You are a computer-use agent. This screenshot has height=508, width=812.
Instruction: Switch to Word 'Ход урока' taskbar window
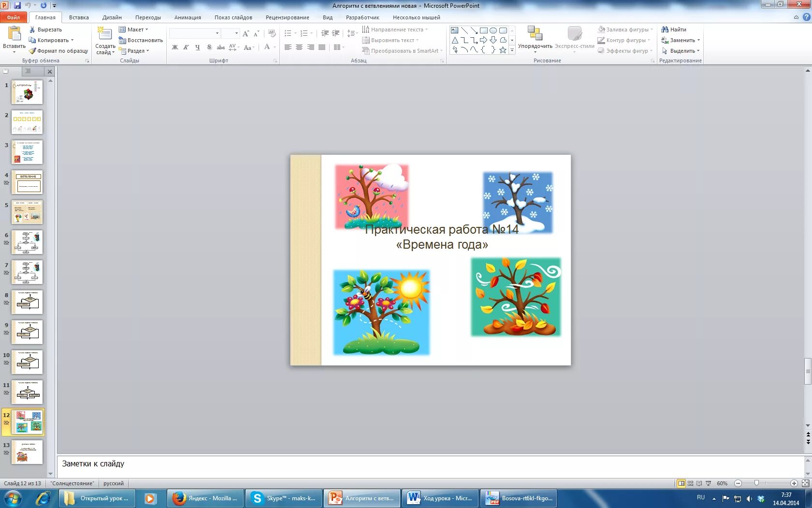click(440, 498)
